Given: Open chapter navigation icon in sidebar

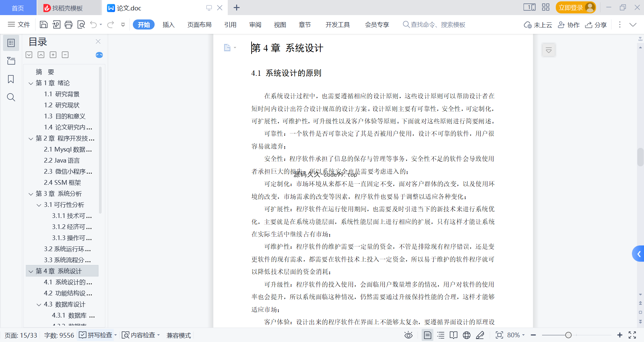Looking at the screenshot, I should tap(11, 61).
